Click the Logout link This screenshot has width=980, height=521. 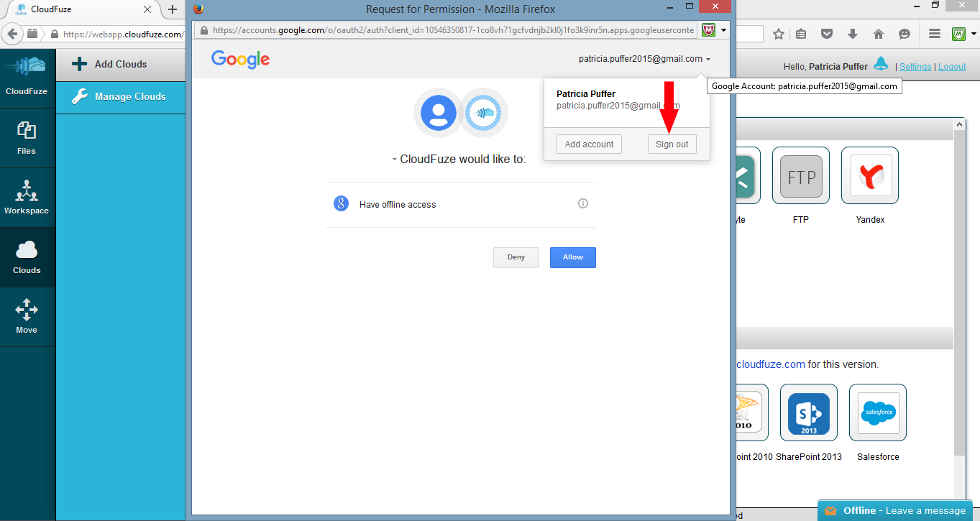[952, 66]
